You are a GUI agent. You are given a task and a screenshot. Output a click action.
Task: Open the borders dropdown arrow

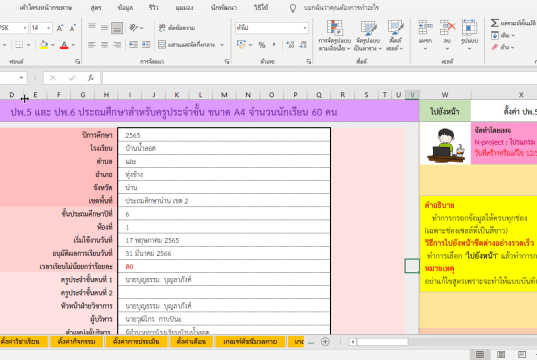[28, 45]
